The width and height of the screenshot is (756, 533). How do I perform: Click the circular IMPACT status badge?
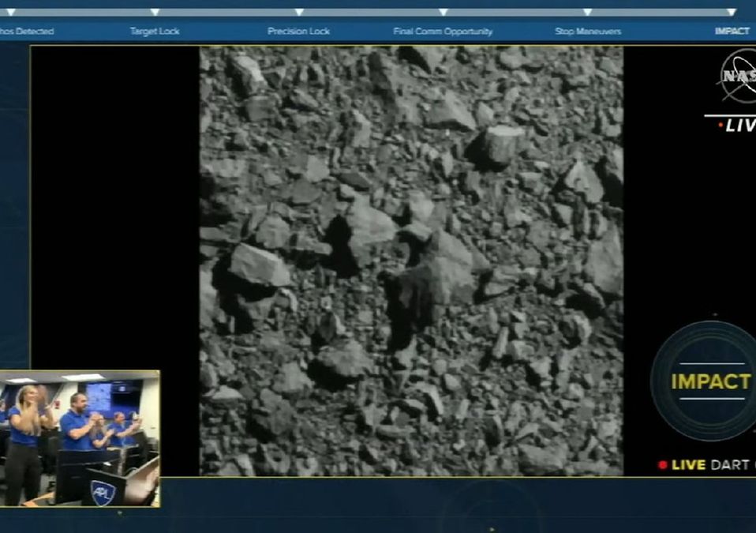coord(703,381)
